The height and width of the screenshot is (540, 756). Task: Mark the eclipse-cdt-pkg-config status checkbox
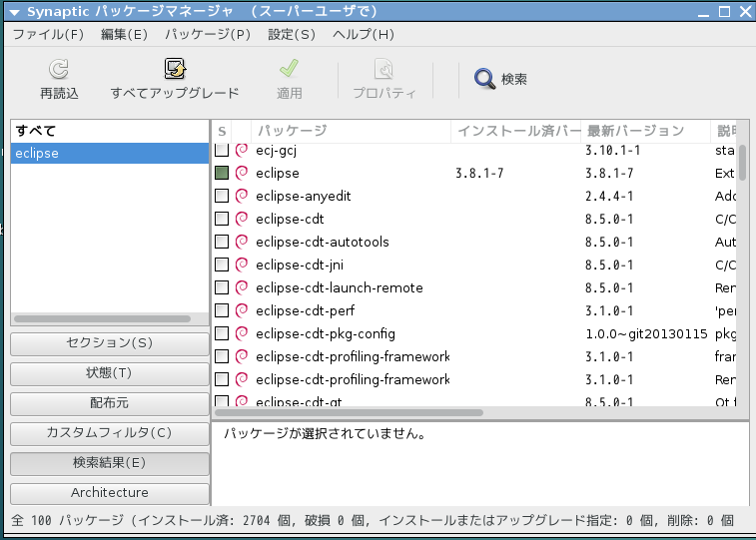(x=222, y=333)
